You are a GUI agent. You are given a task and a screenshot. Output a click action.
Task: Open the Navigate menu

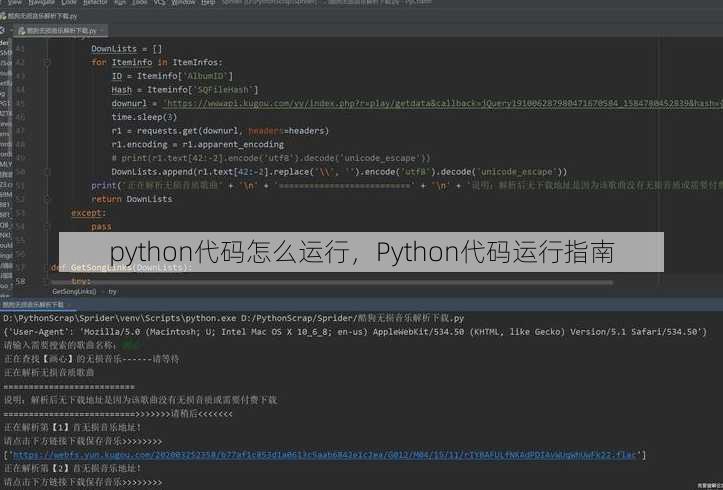click(41, 2)
